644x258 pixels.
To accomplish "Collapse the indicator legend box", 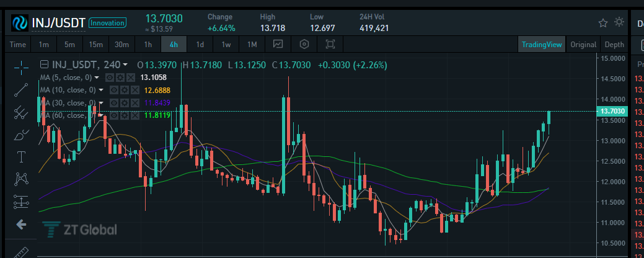I will coord(44,64).
